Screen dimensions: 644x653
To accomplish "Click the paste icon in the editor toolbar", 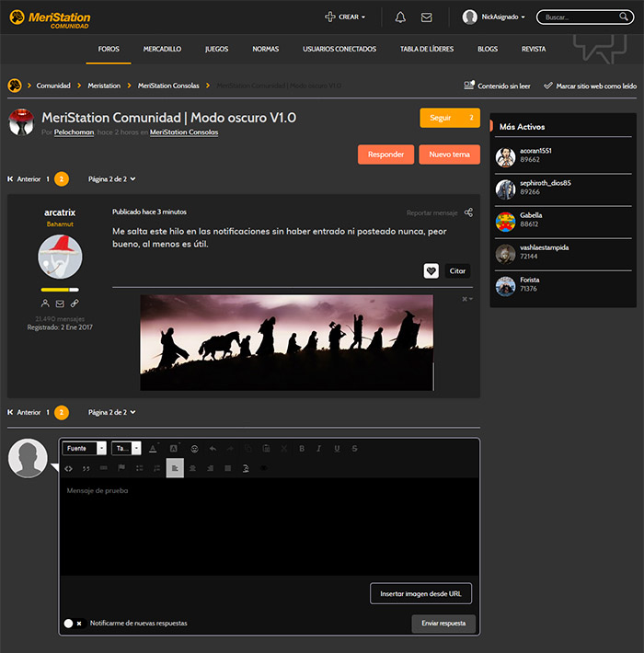I will tap(266, 449).
